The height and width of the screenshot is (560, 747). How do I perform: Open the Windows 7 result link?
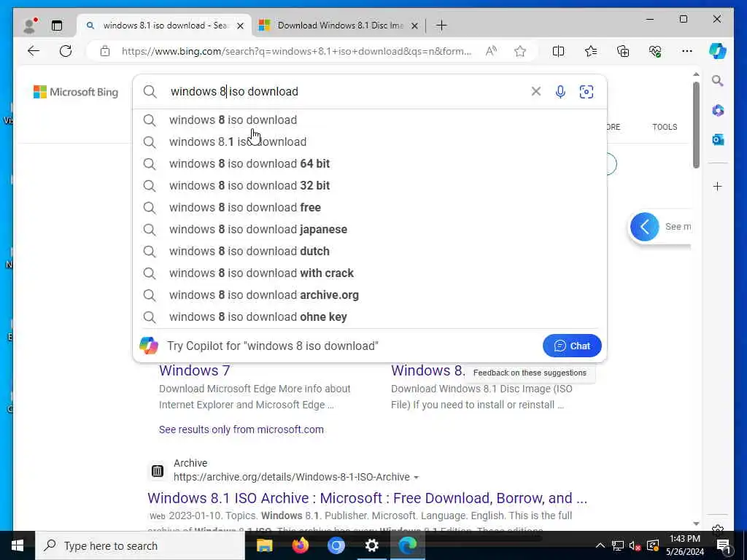(x=194, y=370)
